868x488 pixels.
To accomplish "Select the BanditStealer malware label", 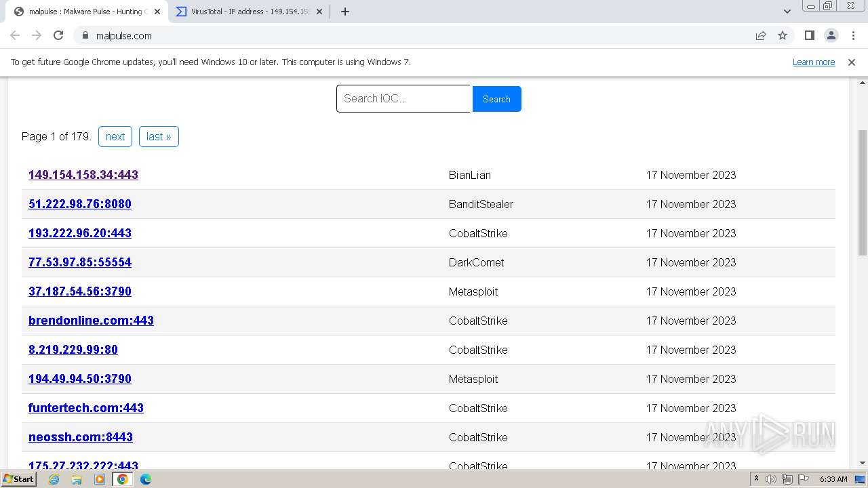I will pyautogui.click(x=481, y=204).
